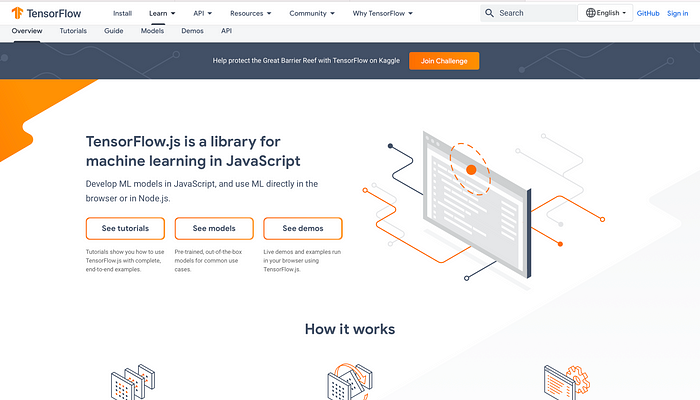Switch to the Tutorials tab
Image resolution: width=700 pixels, height=400 pixels.
coord(73,31)
